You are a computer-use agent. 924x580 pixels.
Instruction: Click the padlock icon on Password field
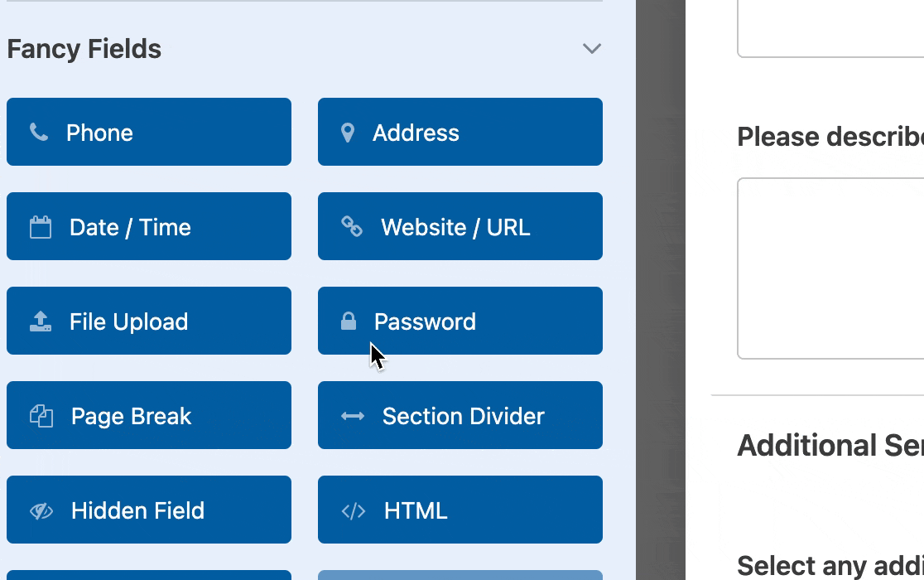[x=348, y=321]
